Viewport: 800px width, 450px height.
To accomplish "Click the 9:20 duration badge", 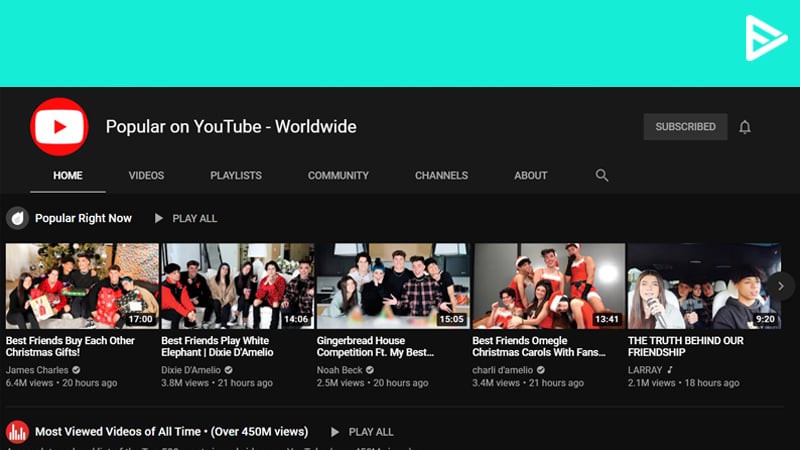I will tap(765, 319).
